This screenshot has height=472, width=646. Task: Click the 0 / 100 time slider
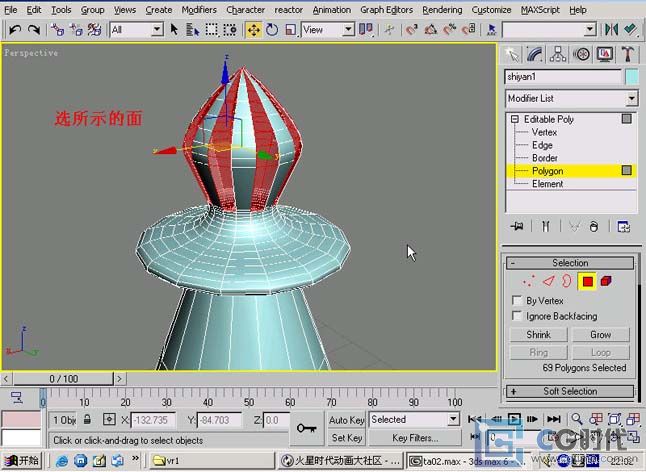coord(63,379)
